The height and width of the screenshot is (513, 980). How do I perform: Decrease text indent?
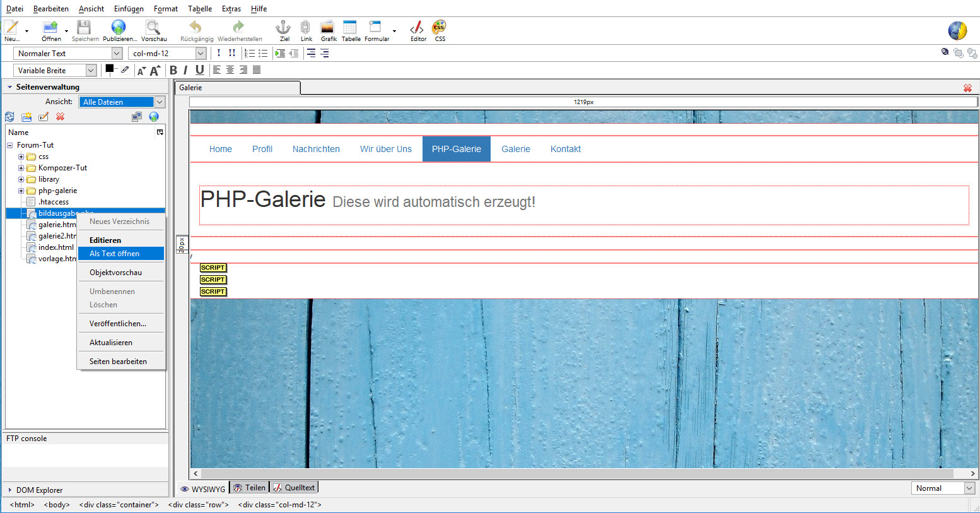[x=294, y=54]
